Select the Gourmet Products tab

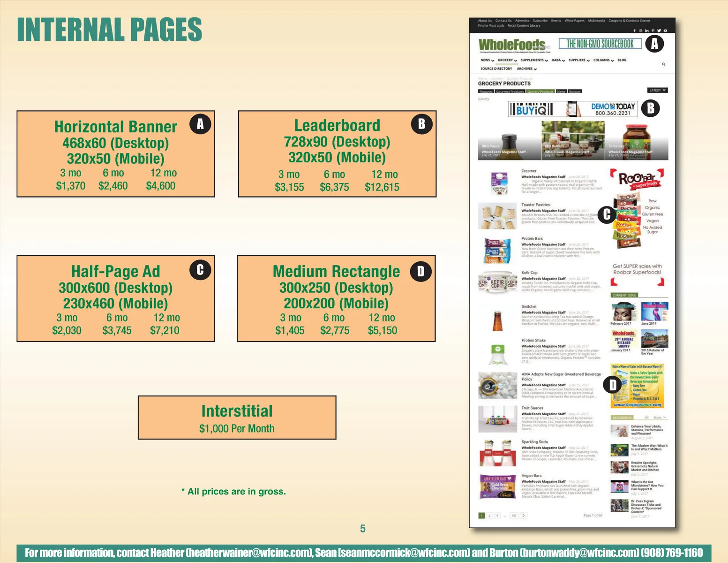coord(510,91)
